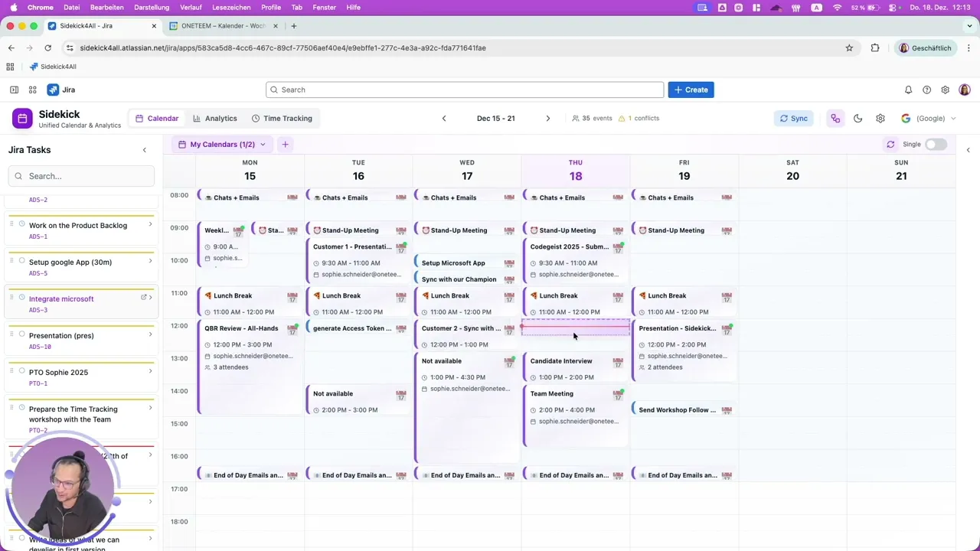Switch to the Time Tracking tab
Image resolution: width=980 pixels, height=551 pixels.
pyautogui.click(x=281, y=119)
